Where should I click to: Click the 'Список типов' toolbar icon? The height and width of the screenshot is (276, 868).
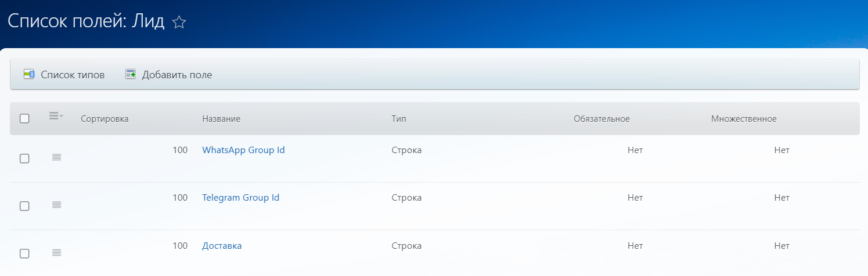pyautogui.click(x=29, y=74)
